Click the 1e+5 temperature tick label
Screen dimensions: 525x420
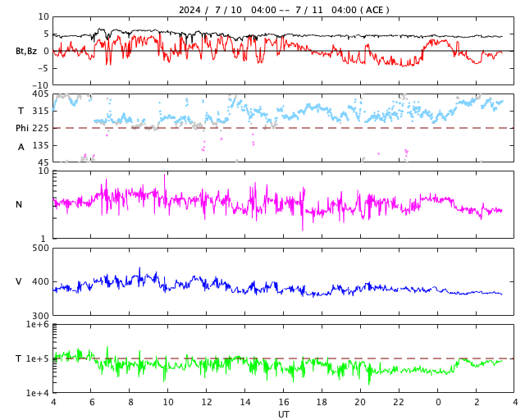point(38,359)
